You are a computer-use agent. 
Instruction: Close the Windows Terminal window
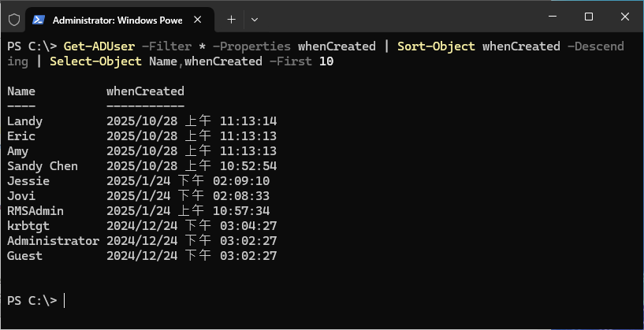coord(624,17)
